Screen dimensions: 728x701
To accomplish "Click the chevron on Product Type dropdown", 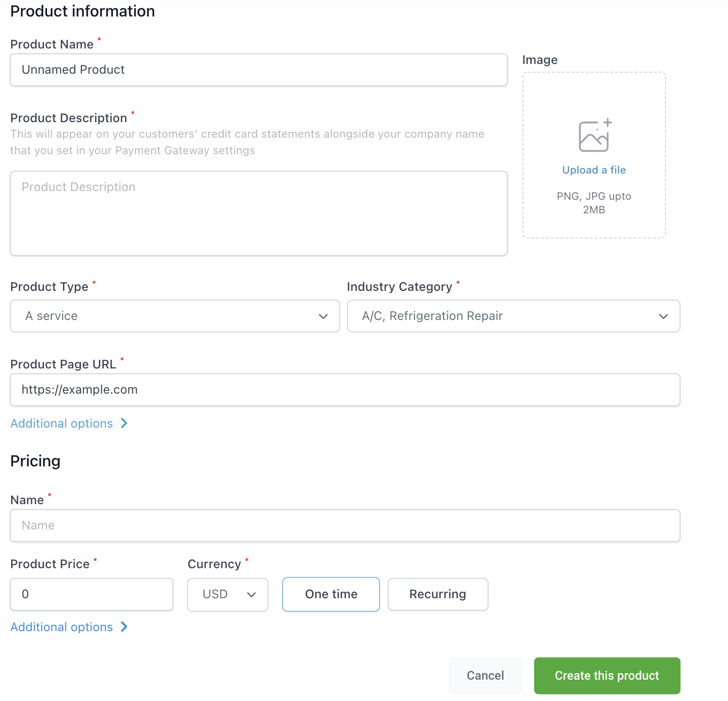I will [323, 317].
